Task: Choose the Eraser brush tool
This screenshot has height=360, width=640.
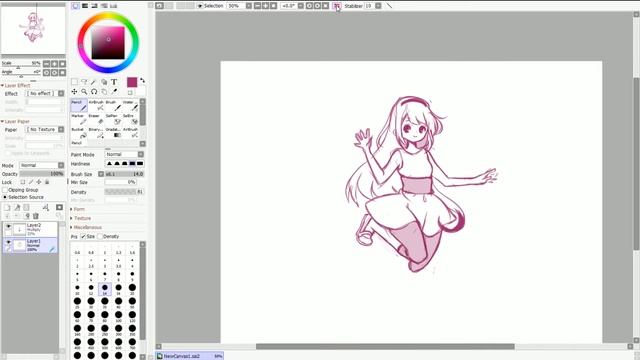Action: pyautogui.click(x=96, y=119)
